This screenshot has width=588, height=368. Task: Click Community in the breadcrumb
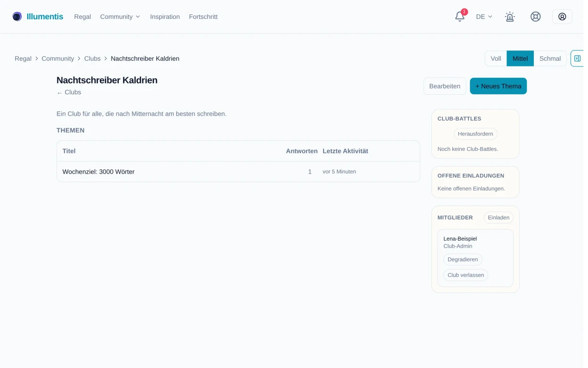58,59
